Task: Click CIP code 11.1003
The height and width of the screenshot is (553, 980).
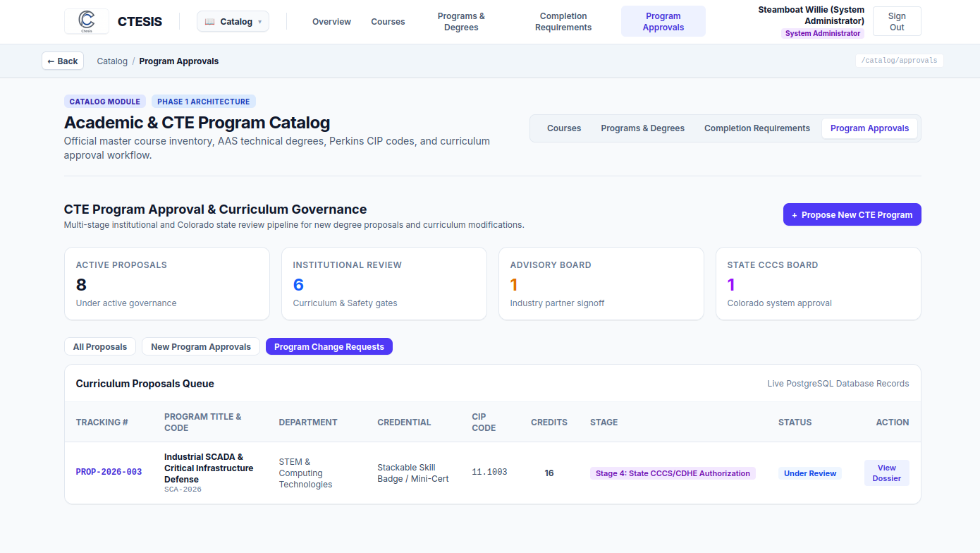Action: (489, 472)
